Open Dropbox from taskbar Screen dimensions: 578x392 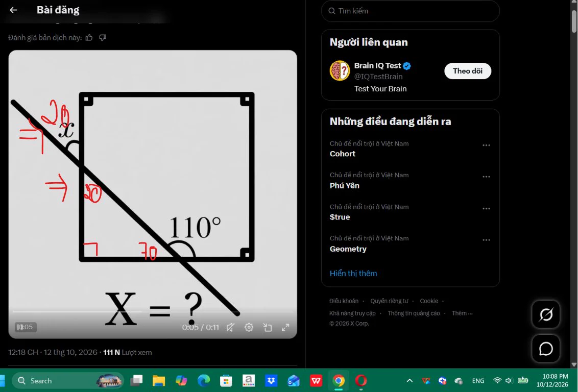click(271, 381)
